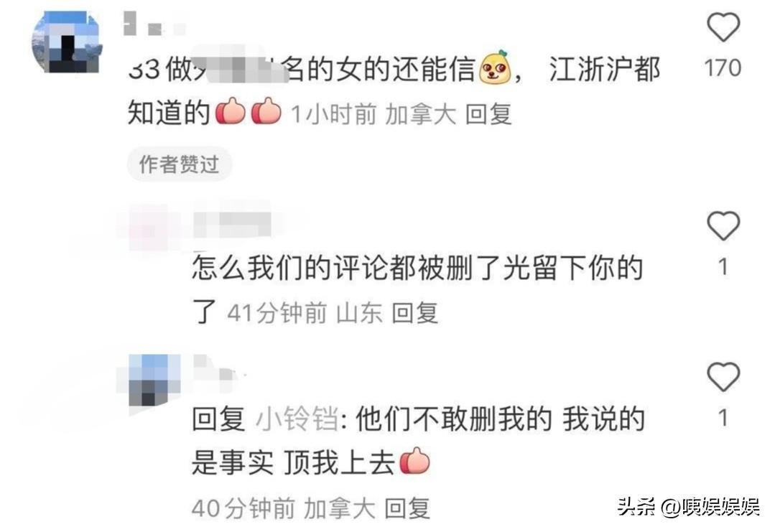This screenshot has width=775, height=532.
Task: Tap the heart on the 山东 comment
Action: 723,225
